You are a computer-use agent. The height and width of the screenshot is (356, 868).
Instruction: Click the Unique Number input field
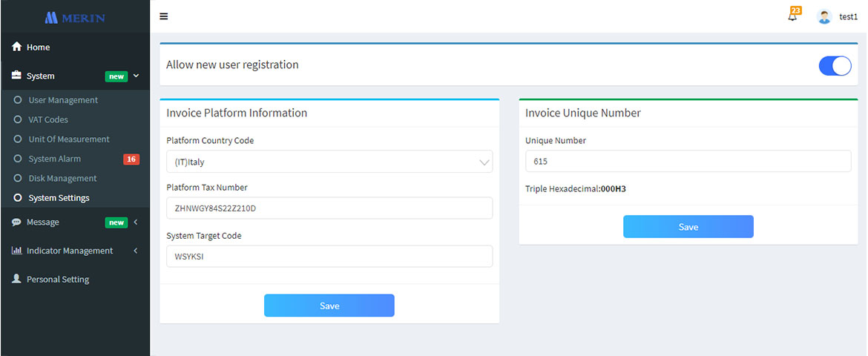click(688, 161)
